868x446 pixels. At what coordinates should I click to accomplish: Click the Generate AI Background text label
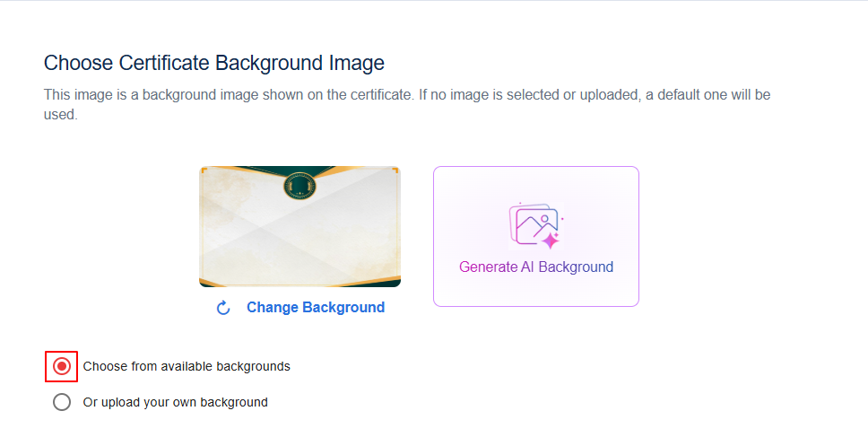tap(536, 267)
